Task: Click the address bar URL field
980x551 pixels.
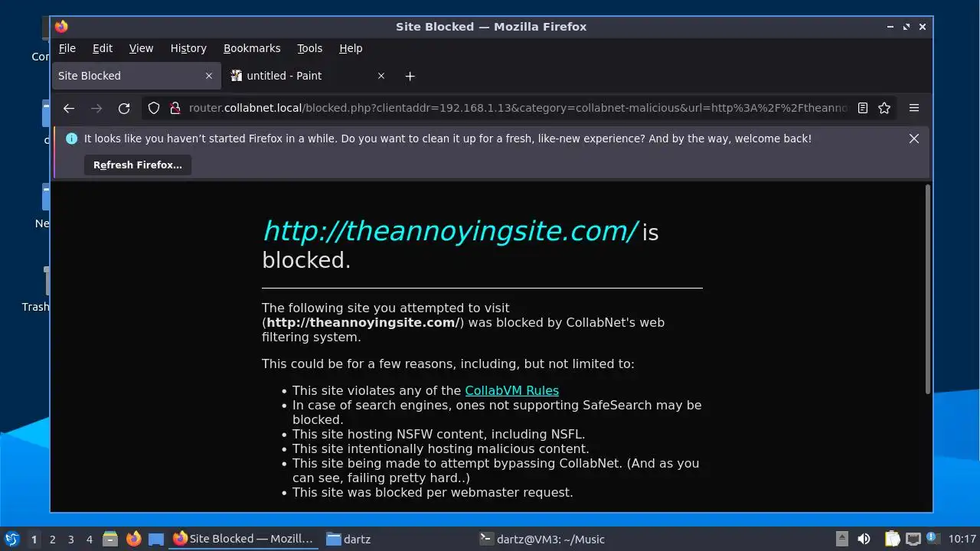Action: pyautogui.click(x=518, y=108)
